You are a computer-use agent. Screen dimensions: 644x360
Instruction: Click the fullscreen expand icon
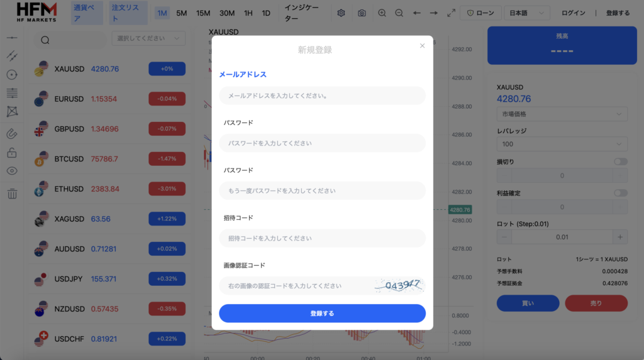click(451, 13)
